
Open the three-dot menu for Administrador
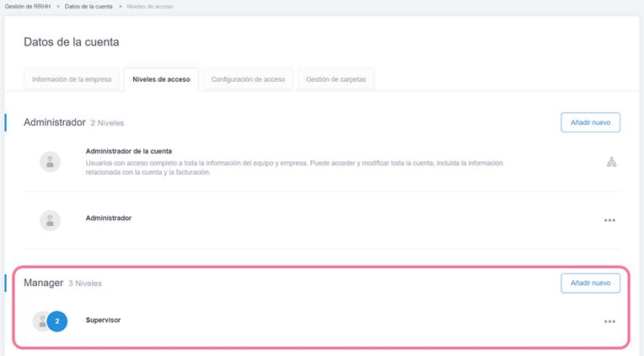tap(609, 220)
